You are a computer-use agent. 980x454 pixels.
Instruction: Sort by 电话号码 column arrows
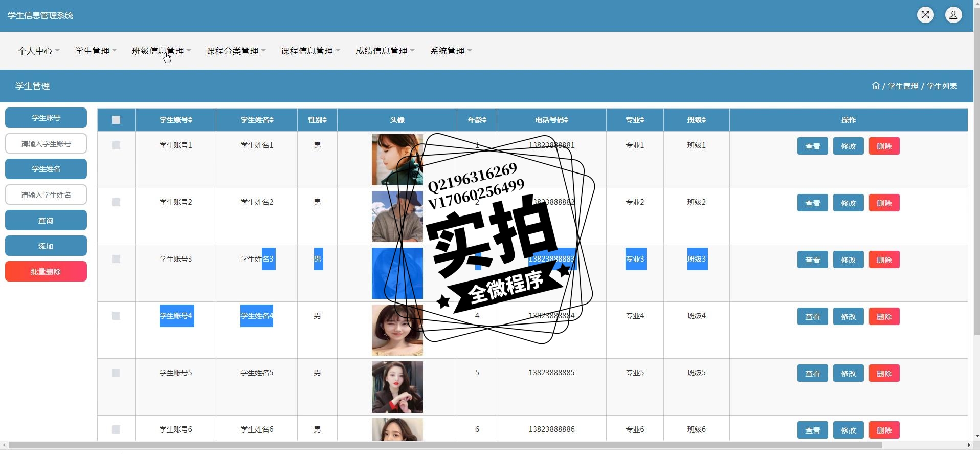(566, 120)
